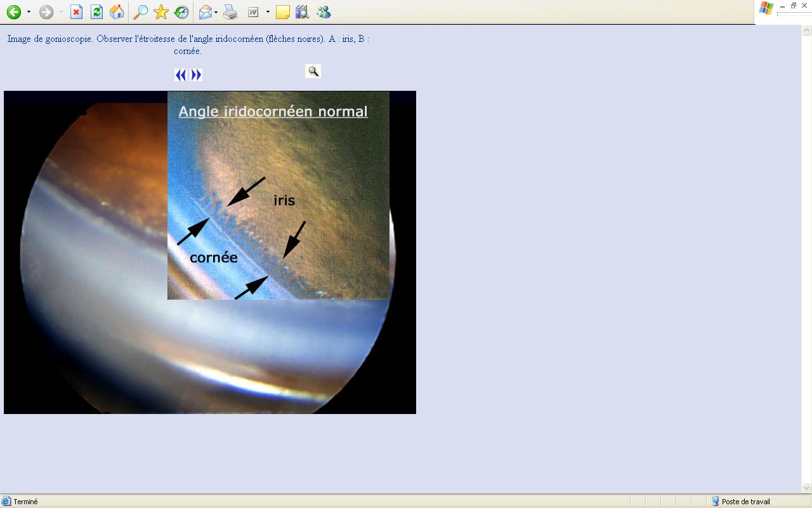Click the yellow note Discuss icon
The width and height of the screenshot is (812, 508).
(x=283, y=12)
